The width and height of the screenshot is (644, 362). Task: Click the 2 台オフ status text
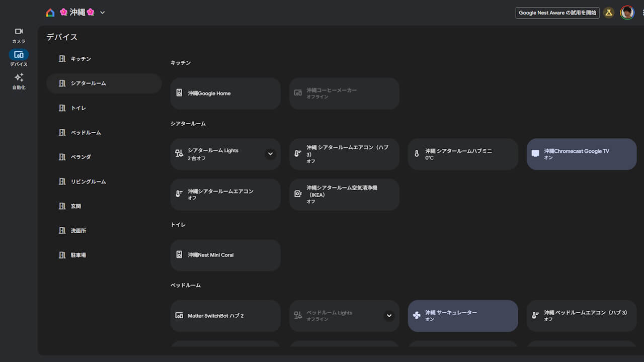[196, 158]
